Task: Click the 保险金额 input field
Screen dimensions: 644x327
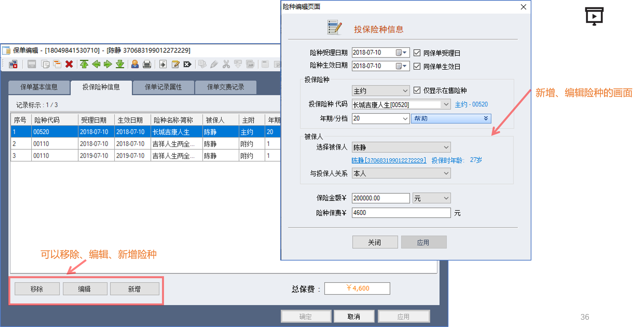Action: tap(380, 198)
